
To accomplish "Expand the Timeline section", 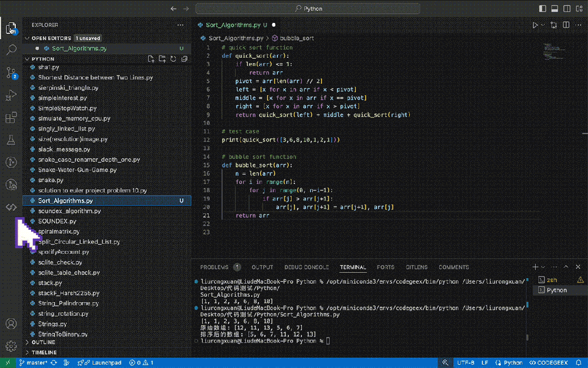I will [44, 353].
